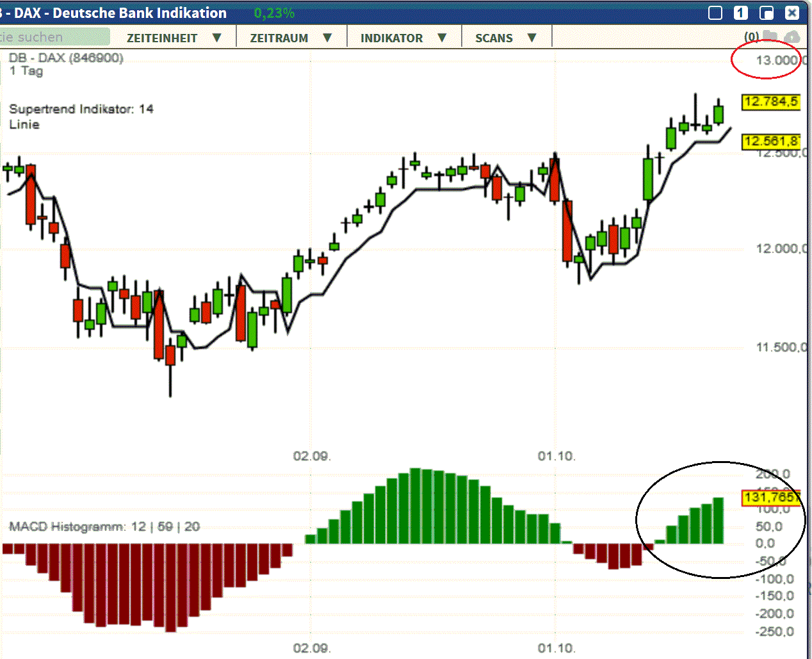Click the '1 Tag' timeframe label
The image size is (812, 659).
coord(26,71)
